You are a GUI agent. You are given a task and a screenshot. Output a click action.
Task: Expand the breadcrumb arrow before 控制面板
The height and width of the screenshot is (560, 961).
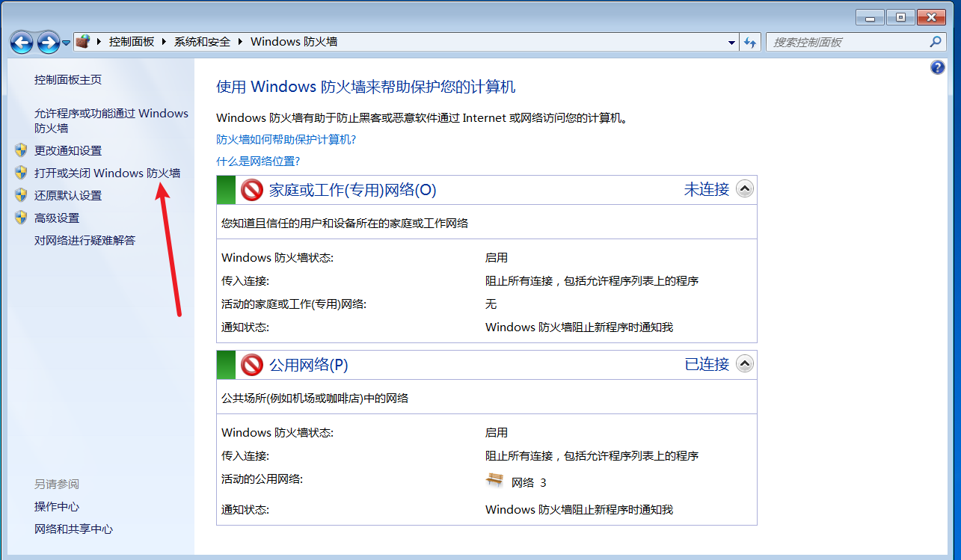pyautogui.click(x=99, y=42)
